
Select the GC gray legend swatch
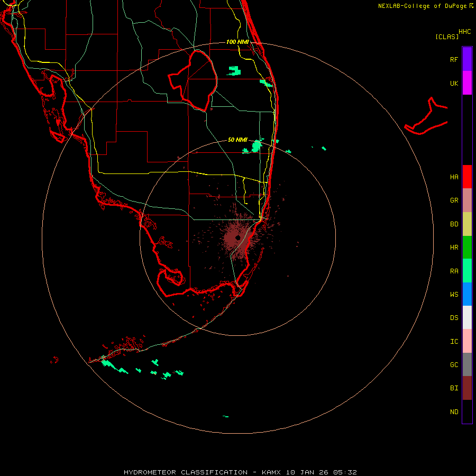pyautogui.click(x=467, y=364)
